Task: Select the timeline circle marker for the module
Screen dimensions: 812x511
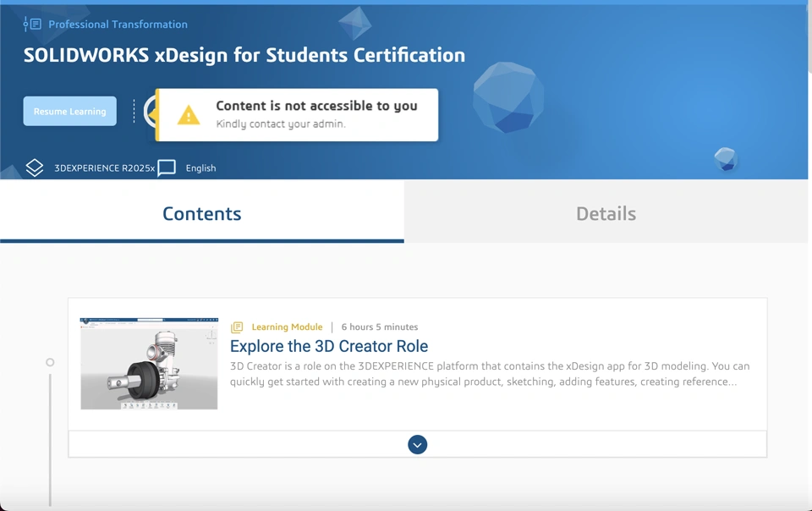Action: tap(50, 362)
